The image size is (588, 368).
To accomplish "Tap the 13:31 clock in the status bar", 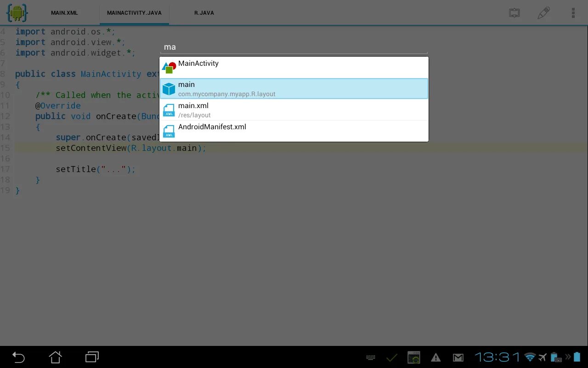I will coord(498,357).
